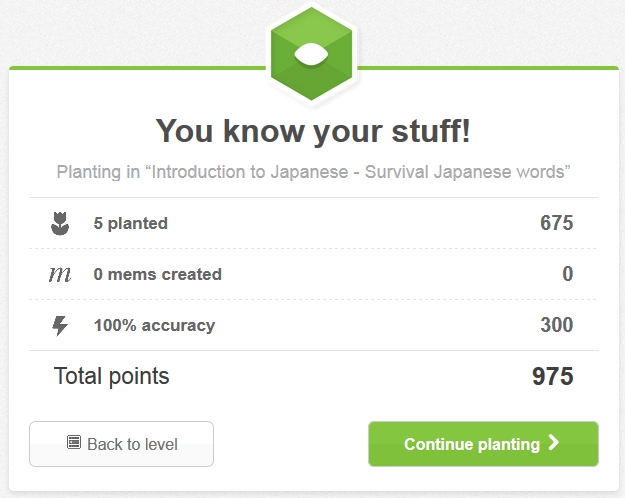625x498 pixels.
Task: Click the list icon in Back to level
Action: 74,442
